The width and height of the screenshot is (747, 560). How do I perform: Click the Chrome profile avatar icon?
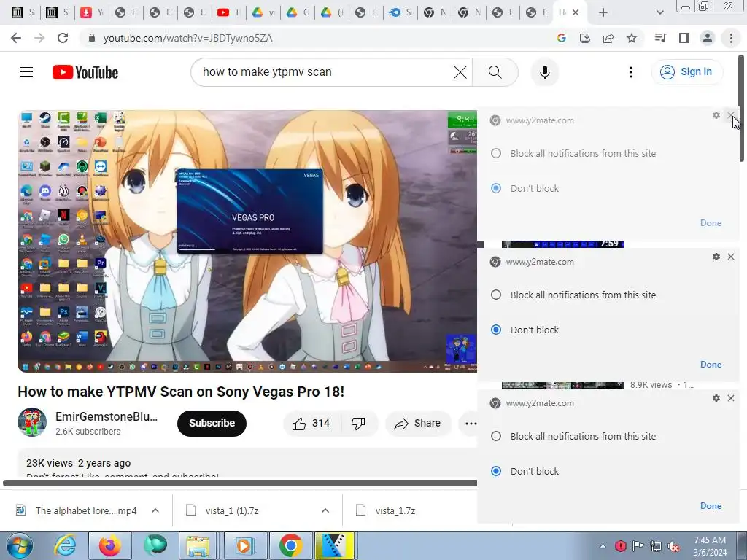tap(708, 38)
